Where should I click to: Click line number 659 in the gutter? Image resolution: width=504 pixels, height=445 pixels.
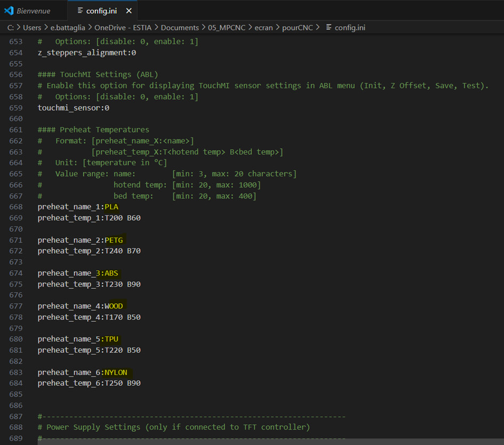[x=16, y=108]
